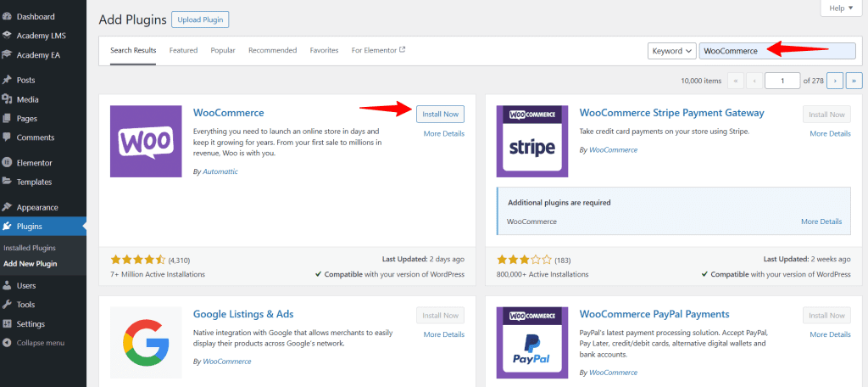Click the Elementor sidebar icon

tap(7, 163)
